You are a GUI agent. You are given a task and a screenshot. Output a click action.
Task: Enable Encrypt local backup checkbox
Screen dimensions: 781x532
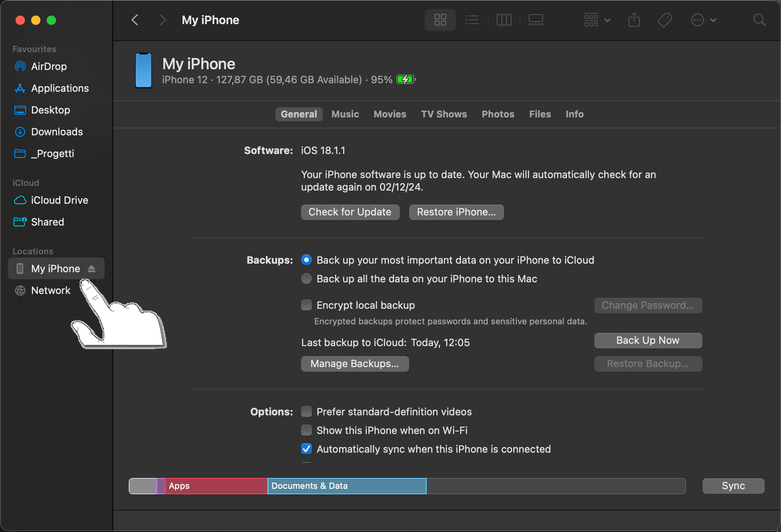tap(306, 305)
